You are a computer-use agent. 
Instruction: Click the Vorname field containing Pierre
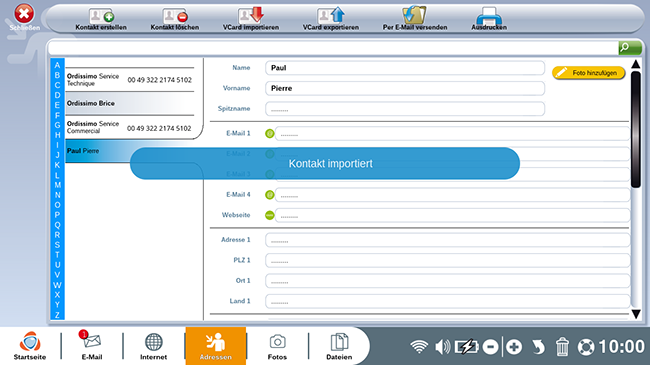405,88
